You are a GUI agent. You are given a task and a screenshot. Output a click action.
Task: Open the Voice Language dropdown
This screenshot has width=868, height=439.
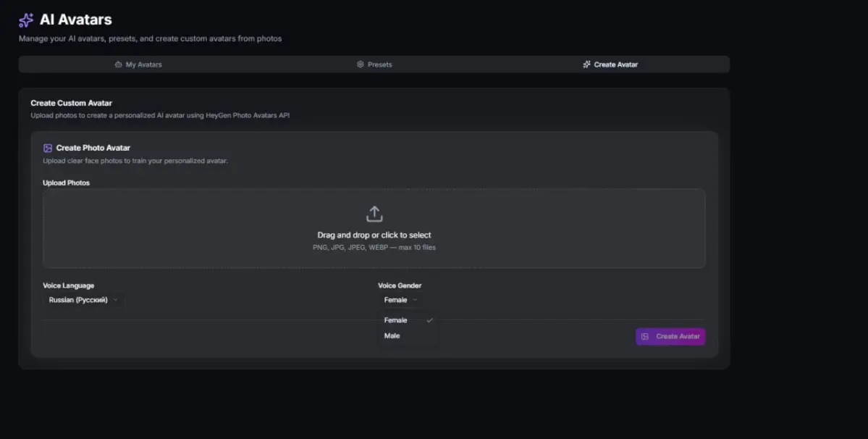pyautogui.click(x=81, y=299)
